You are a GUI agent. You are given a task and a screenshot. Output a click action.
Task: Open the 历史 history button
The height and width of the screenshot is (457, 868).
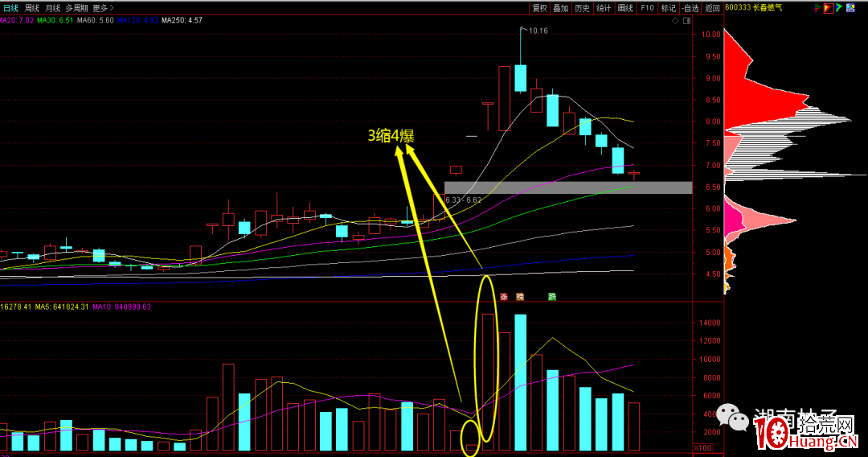(x=583, y=8)
